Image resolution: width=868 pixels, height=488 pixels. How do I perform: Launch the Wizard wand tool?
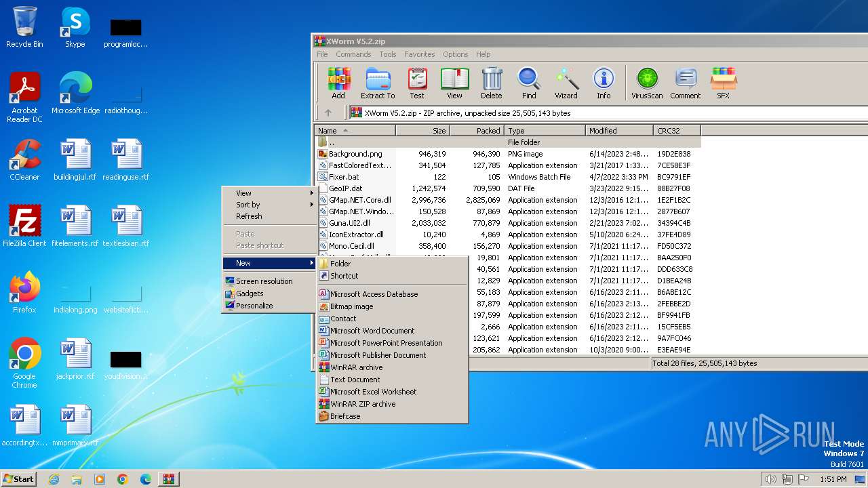click(x=566, y=83)
